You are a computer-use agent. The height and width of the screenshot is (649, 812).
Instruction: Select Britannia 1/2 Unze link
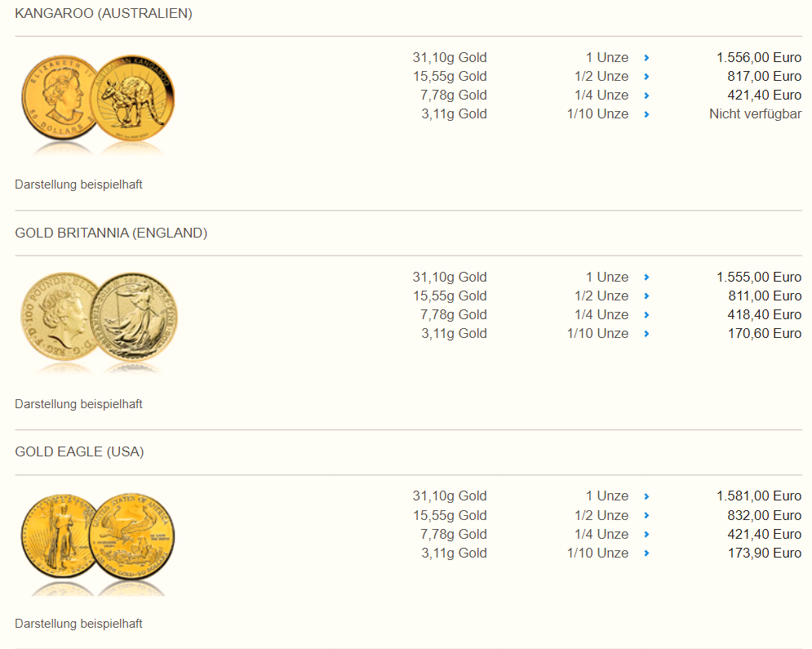(x=601, y=296)
